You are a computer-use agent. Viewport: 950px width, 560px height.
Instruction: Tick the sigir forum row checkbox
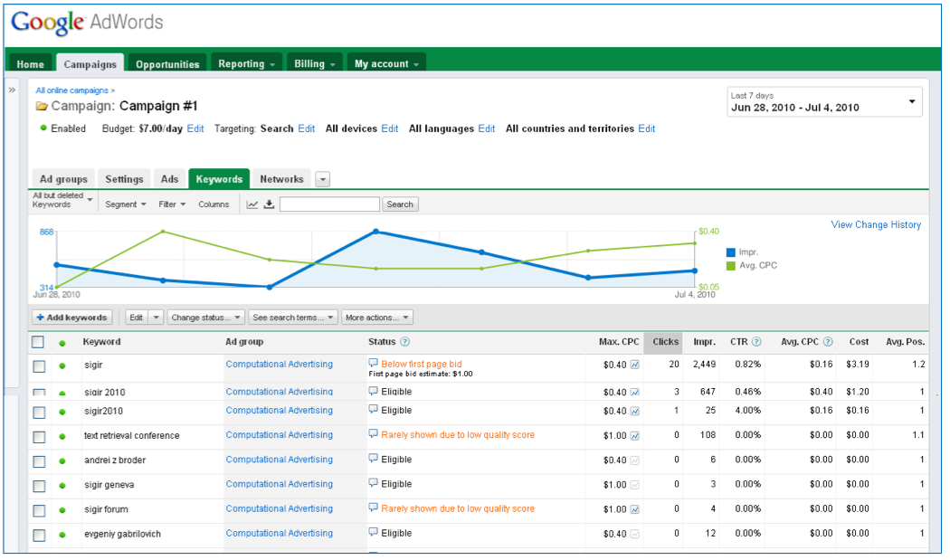coord(40,511)
